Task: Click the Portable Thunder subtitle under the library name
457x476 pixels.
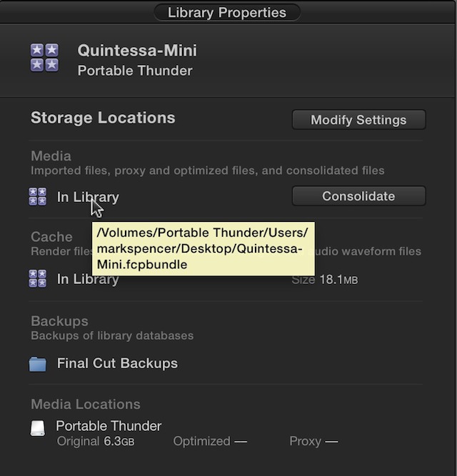Action: (x=135, y=71)
